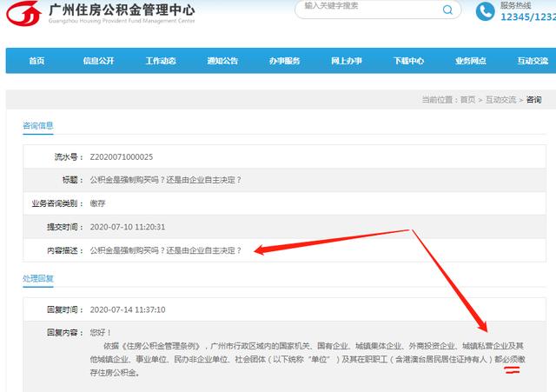
Task: Open 互动交流 in the top navigation
Action: tap(533, 61)
